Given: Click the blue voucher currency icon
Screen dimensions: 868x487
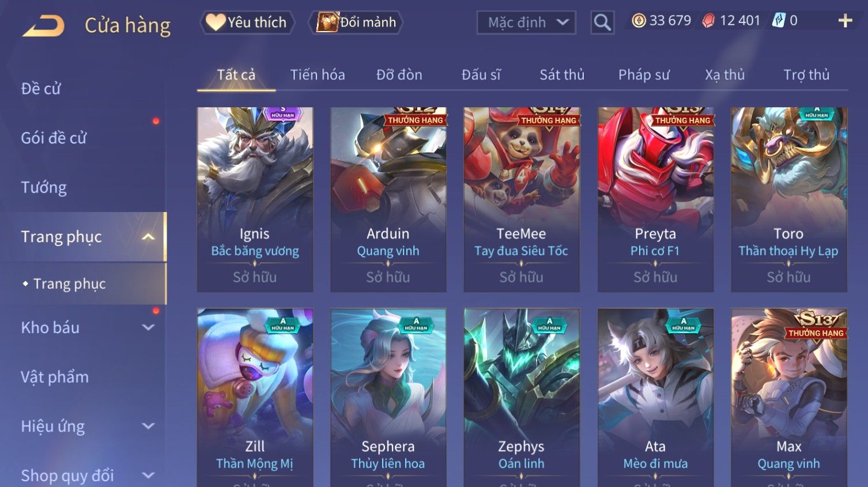Looking at the screenshot, I should (779, 21).
